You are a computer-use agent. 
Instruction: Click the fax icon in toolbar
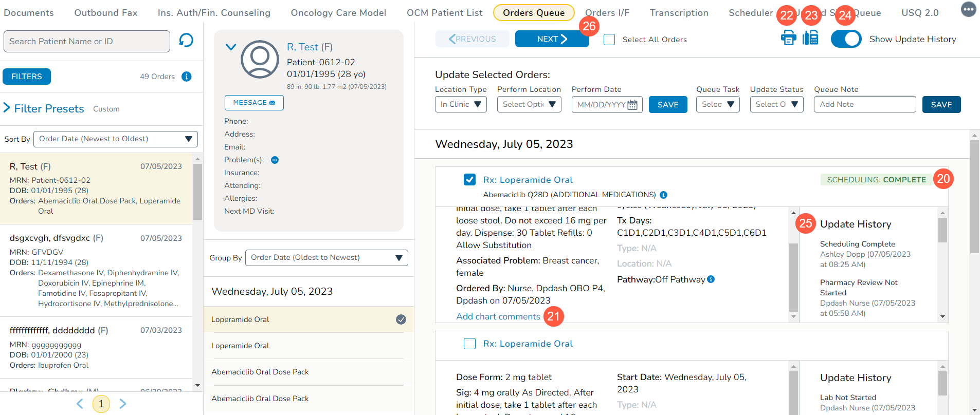pos(811,39)
